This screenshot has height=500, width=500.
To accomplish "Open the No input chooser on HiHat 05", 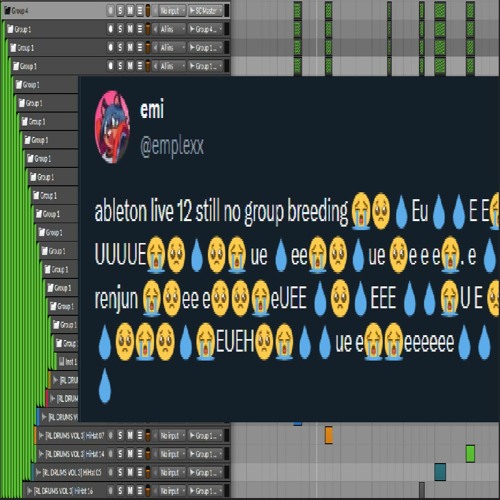I will (172, 472).
